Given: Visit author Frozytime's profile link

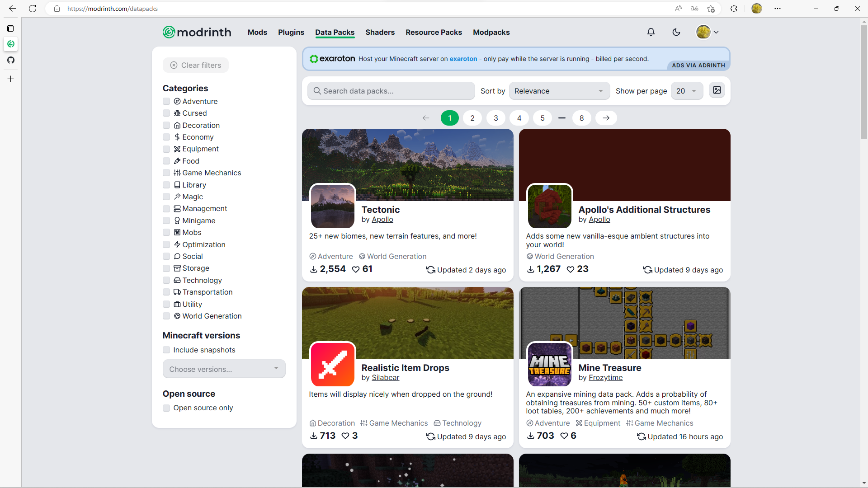Looking at the screenshot, I should tap(606, 378).
